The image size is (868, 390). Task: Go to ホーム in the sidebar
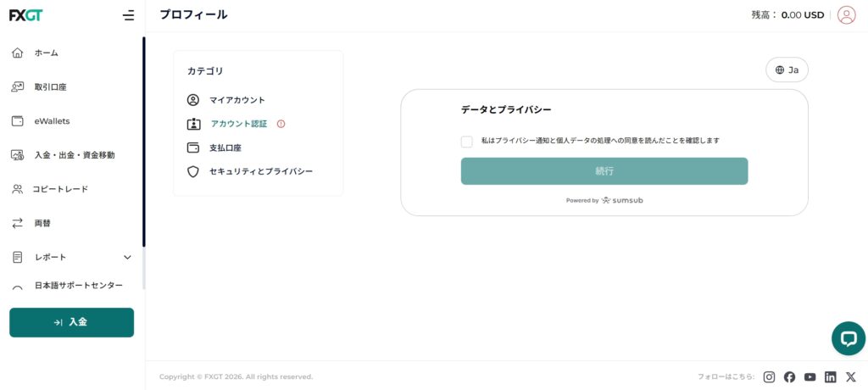[46, 53]
